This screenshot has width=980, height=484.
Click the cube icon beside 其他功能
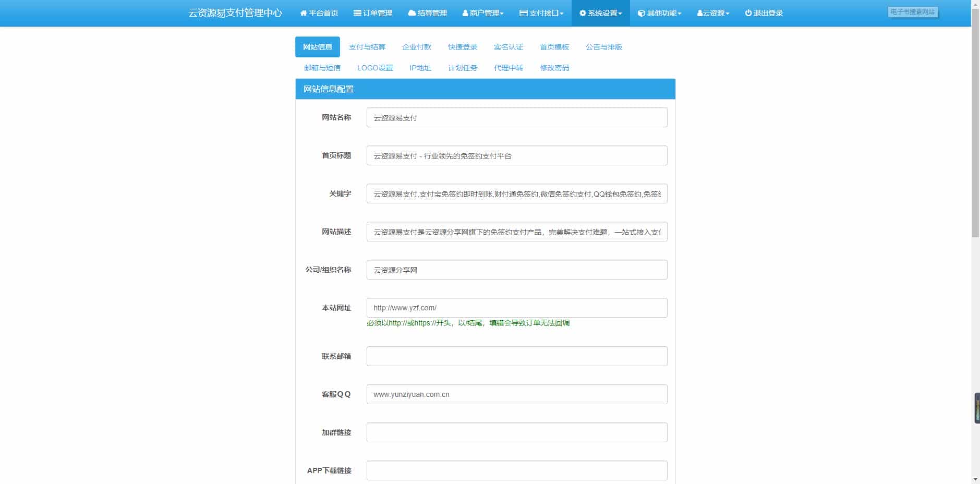[642, 13]
